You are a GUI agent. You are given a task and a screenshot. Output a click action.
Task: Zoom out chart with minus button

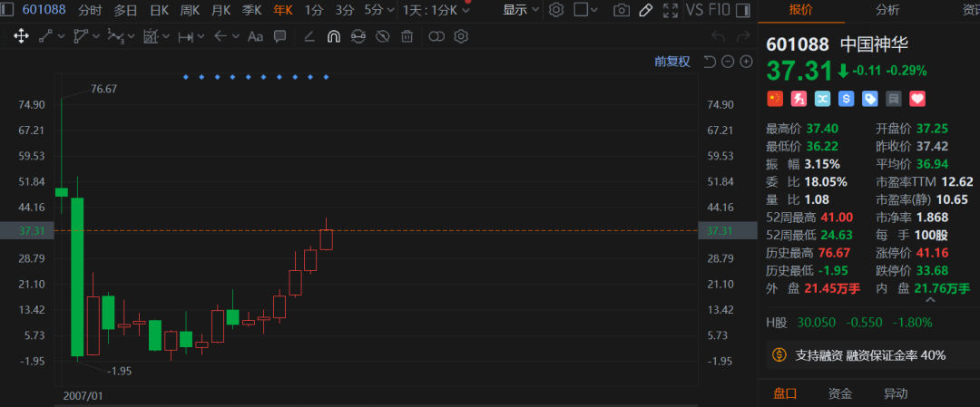(x=728, y=61)
